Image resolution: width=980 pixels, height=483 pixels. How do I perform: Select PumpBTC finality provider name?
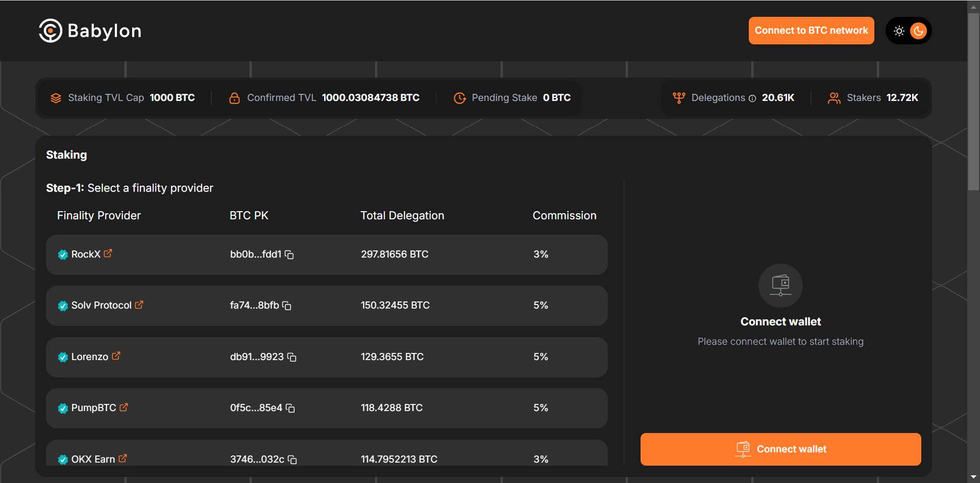click(x=94, y=408)
